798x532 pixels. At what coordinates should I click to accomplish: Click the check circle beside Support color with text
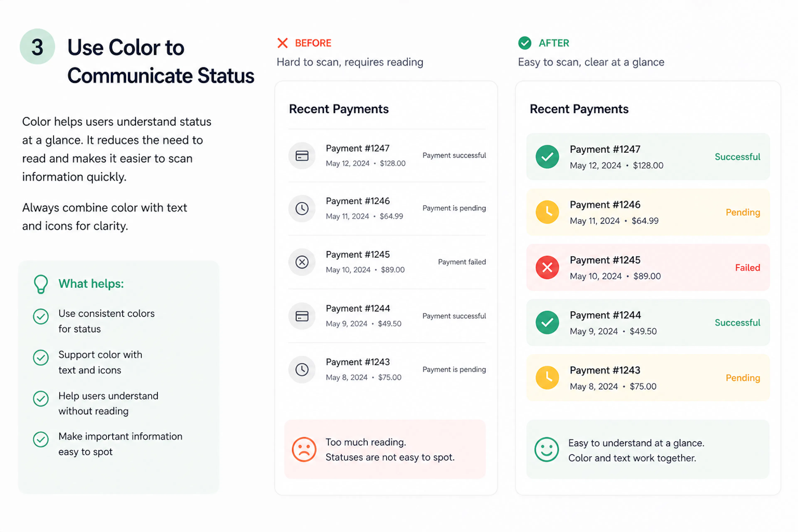41,358
